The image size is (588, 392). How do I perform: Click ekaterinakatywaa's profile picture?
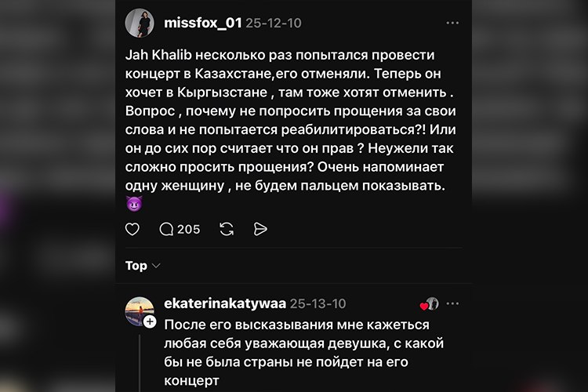tap(139, 310)
